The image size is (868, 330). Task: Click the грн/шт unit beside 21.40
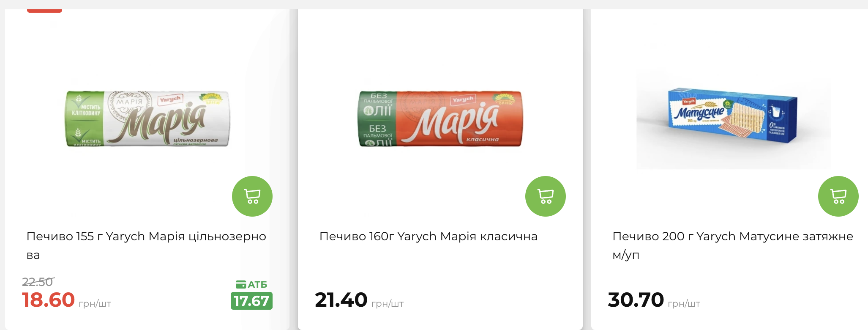tap(388, 304)
